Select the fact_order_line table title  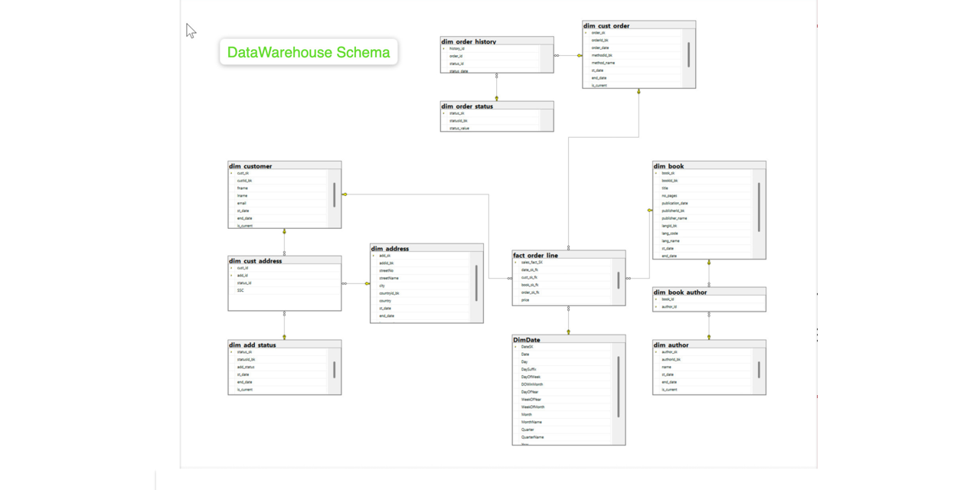[x=536, y=255]
